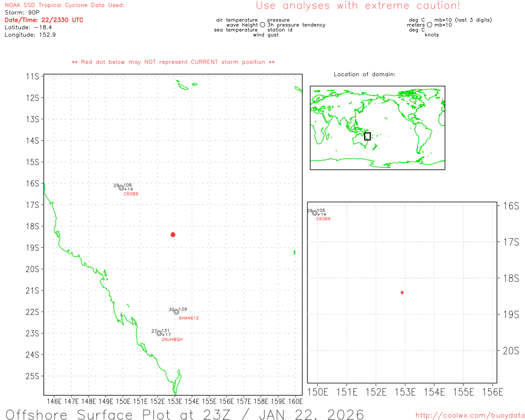
Task: Click the 9HA4612 station circle marker
Action: [x=176, y=312]
